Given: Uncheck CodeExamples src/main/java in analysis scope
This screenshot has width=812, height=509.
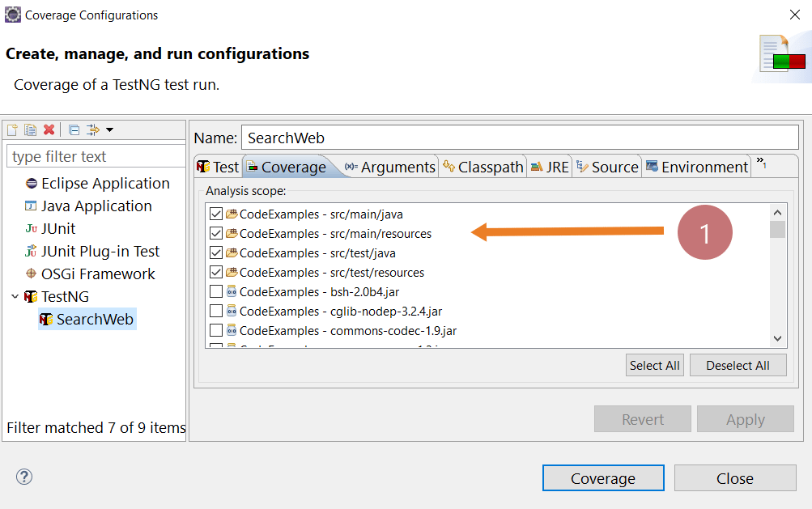Looking at the screenshot, I should pyautogui.click(x=215, y=213).
